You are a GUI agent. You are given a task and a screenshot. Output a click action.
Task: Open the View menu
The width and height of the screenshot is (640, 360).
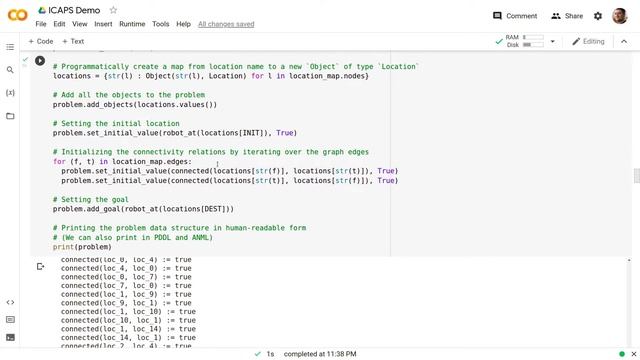[80, 24]
